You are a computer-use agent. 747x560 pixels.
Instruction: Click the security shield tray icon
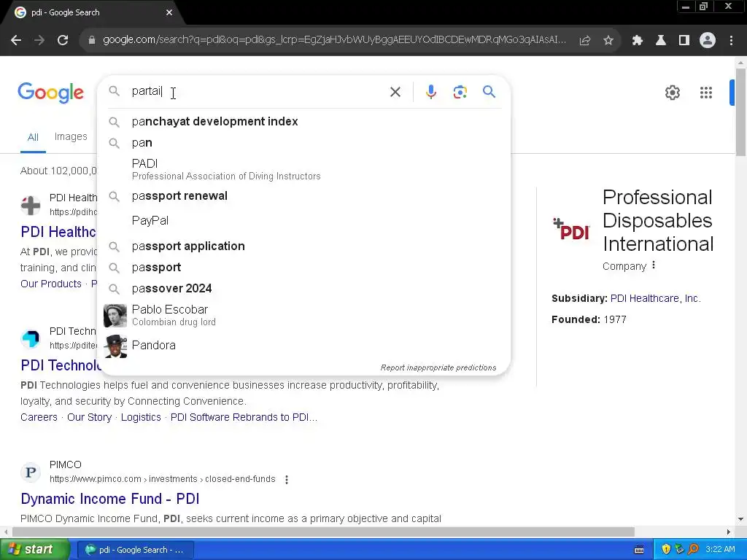666,549
